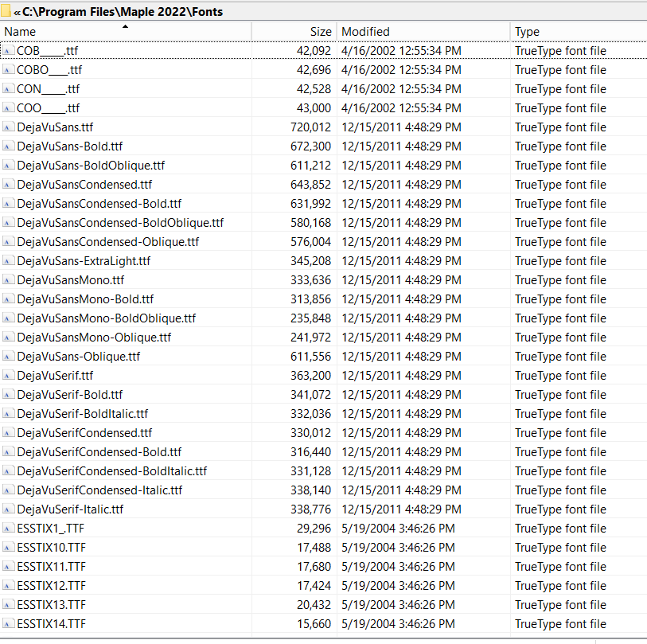Click the size value 43,000
This screenshot has width=647, height=644.
click(x=314, y=108)
